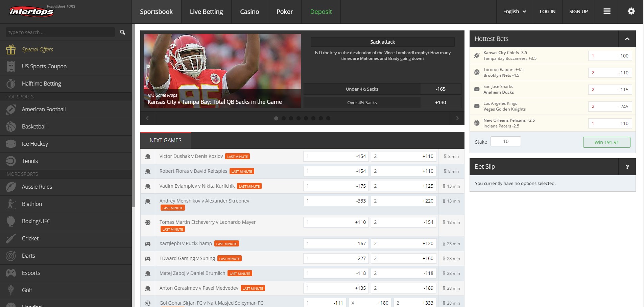Click the type to search field
The width and height of the screenshot is (644, 307).
coord(60,32)
